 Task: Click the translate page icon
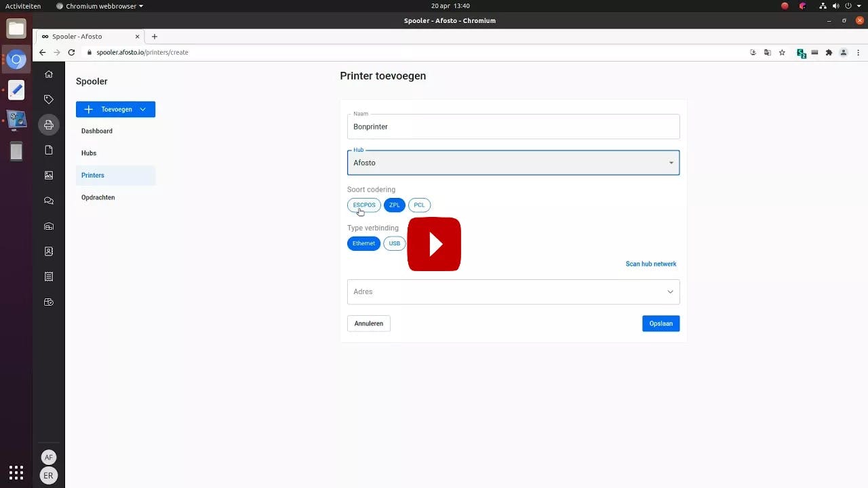click(x=768, y=52)
